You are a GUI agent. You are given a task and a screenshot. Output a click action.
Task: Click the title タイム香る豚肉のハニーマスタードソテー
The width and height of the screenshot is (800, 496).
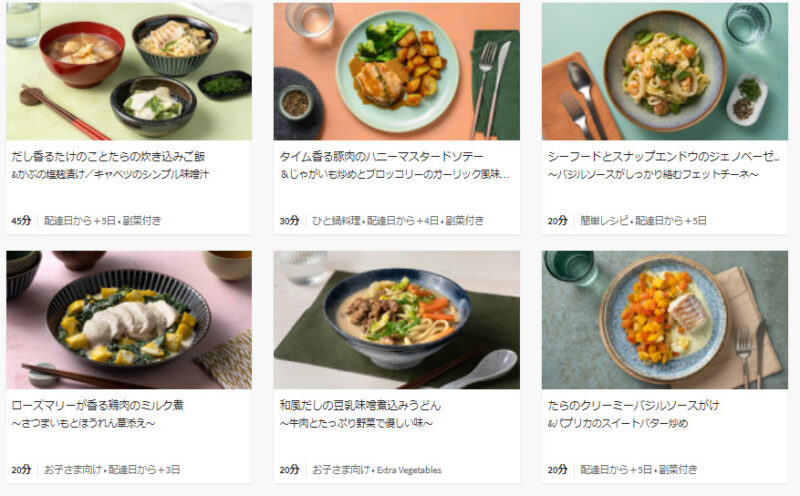coord(381,157)
